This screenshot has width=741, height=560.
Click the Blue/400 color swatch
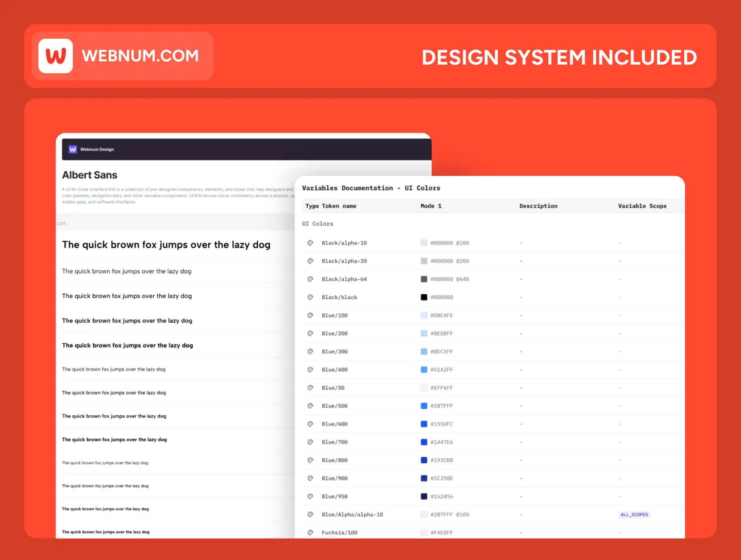pos(424,370)
